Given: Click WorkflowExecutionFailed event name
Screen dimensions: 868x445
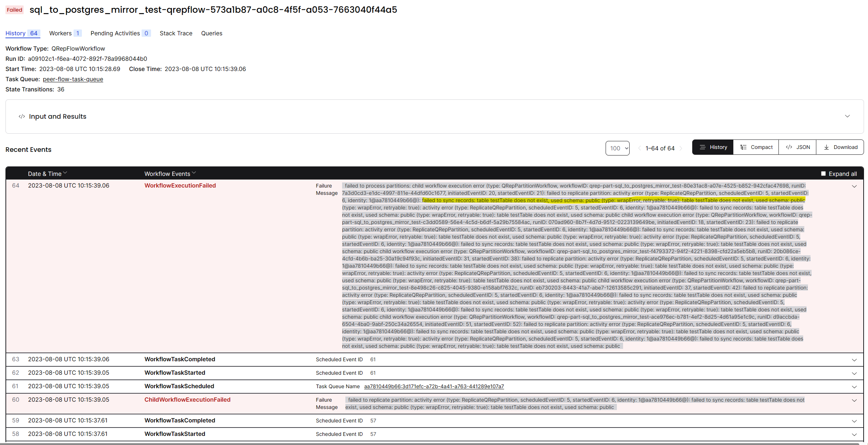Looking at the screenshot, I should pos(180,185).
